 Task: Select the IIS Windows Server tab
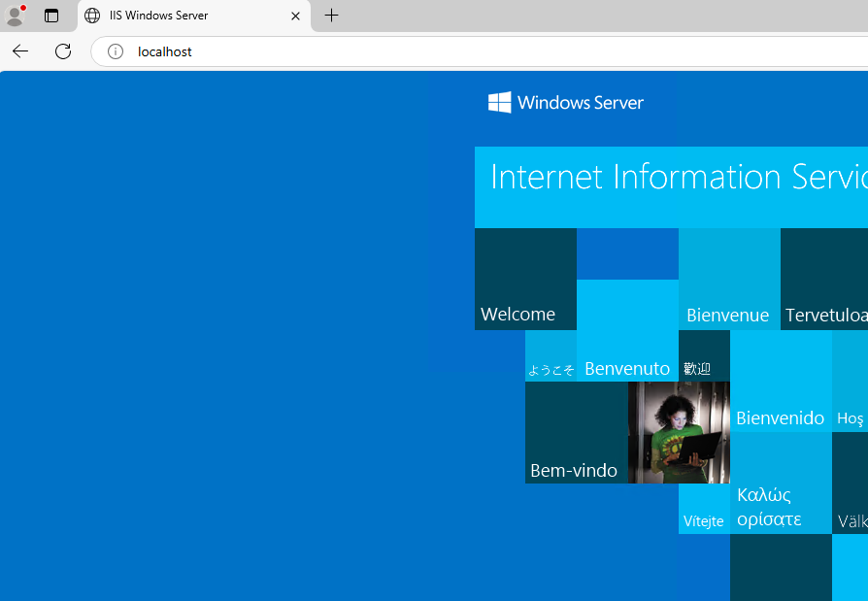(x=194, y=17)
